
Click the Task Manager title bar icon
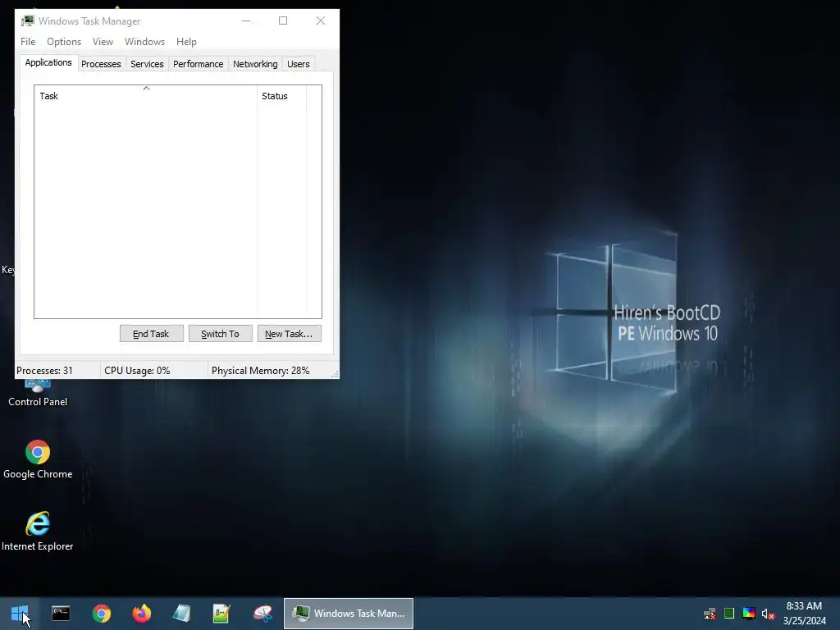[x=27, y=21]
